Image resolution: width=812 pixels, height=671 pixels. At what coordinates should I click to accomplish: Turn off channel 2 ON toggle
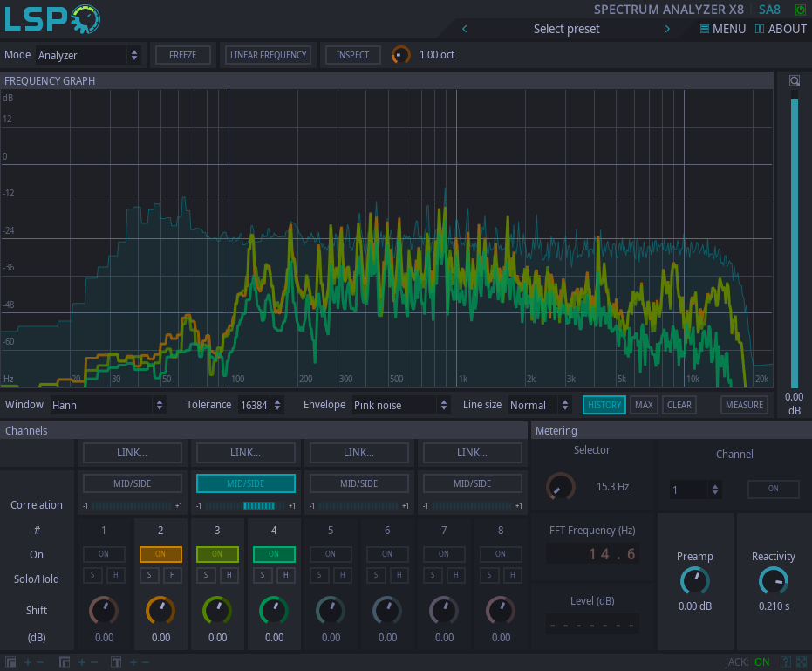(160, 554)
